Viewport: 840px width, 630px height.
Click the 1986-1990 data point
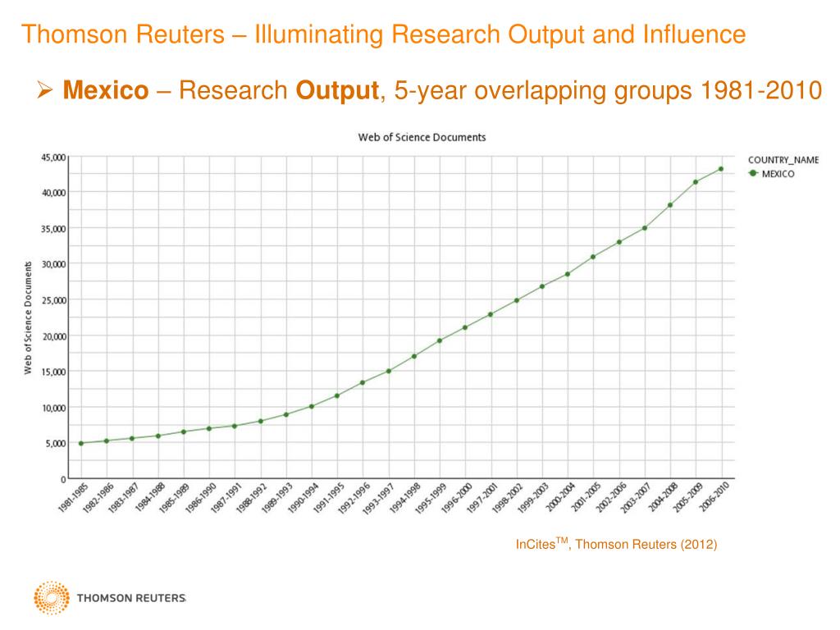209,428
